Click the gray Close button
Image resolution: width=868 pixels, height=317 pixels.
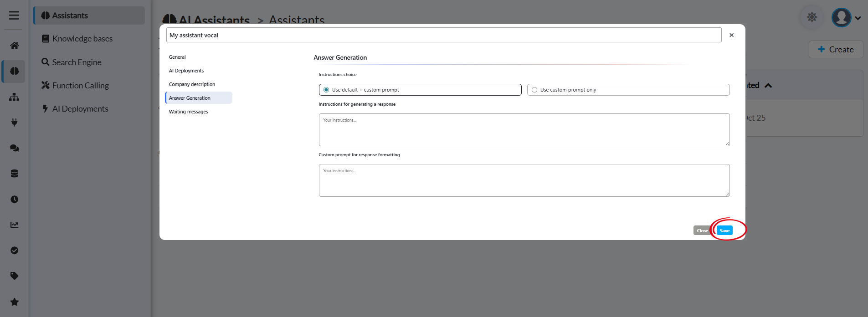coord(702,230)
